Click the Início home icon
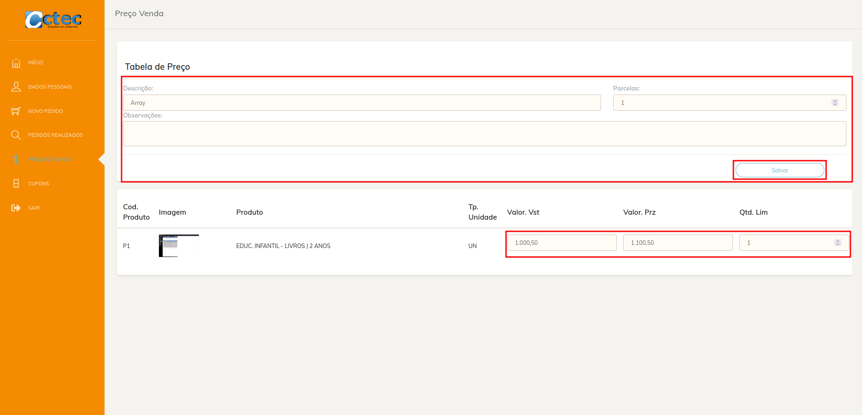 click(16, 63)
